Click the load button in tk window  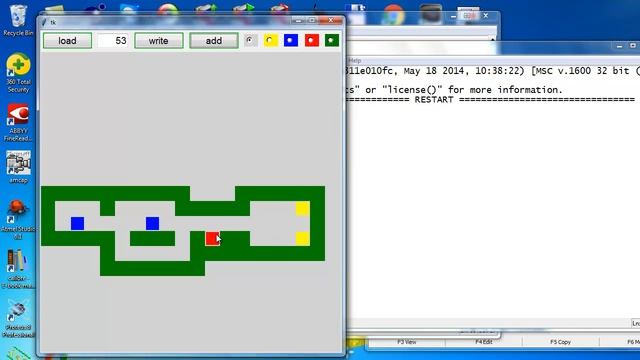[67, 40]
